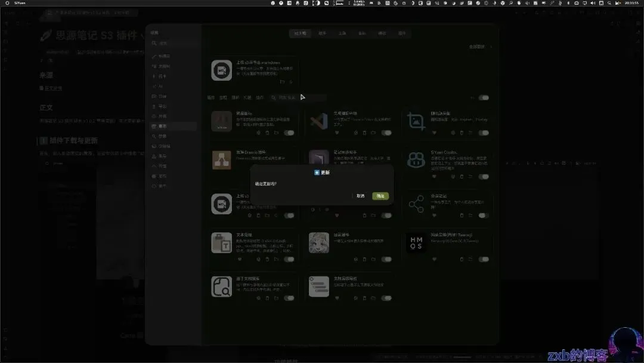Select the 集市 section in settings sidebar
This screenshot has height=363, width=644.
[174, 126]
